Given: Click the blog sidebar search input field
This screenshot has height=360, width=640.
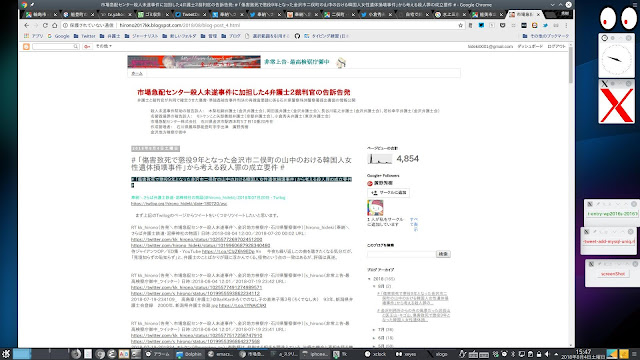Looking at the screenshot, I should click(401, 254).
